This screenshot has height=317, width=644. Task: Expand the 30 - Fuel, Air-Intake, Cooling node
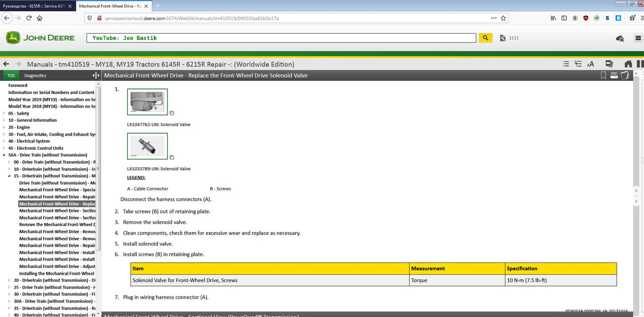tap(4, 135)
